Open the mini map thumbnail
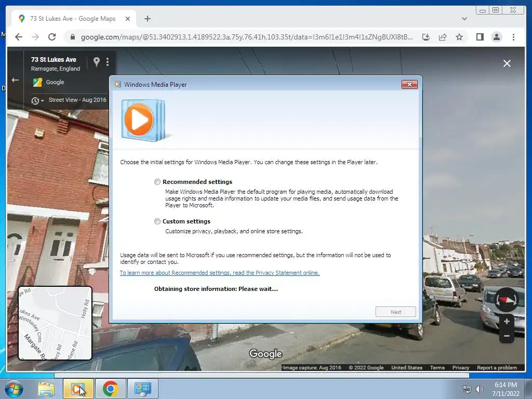The width and height of the screenshot is (532, 399). pos(55,323)
